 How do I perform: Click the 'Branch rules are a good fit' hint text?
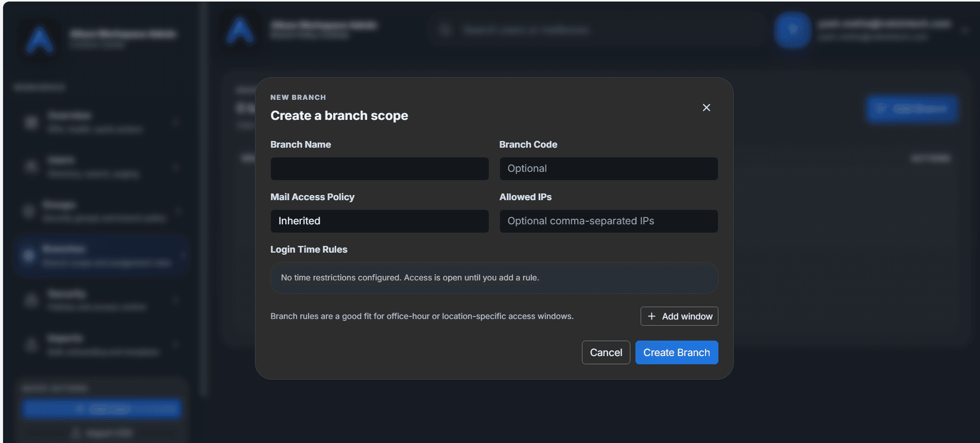pyautogui.click(x=422, y=316)
